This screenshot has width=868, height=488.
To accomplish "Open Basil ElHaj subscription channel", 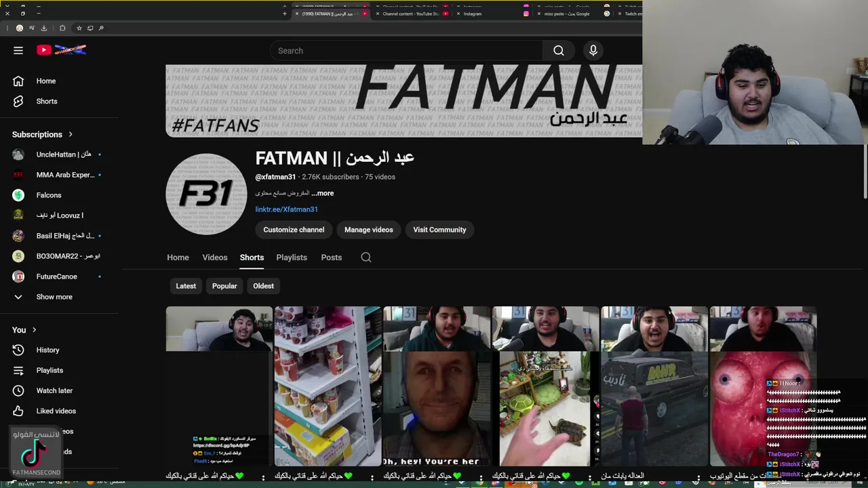I will 61,236.
